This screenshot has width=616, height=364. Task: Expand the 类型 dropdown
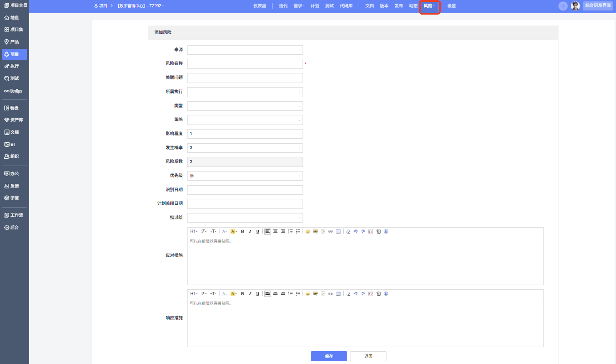pos(245,106)
